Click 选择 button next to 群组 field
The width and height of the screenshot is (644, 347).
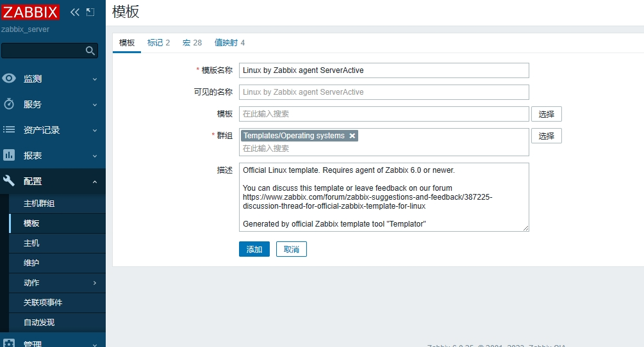(546, 136)
